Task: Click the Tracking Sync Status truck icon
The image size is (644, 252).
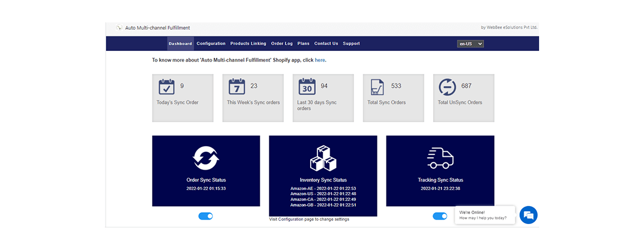Action: (440, 158)
